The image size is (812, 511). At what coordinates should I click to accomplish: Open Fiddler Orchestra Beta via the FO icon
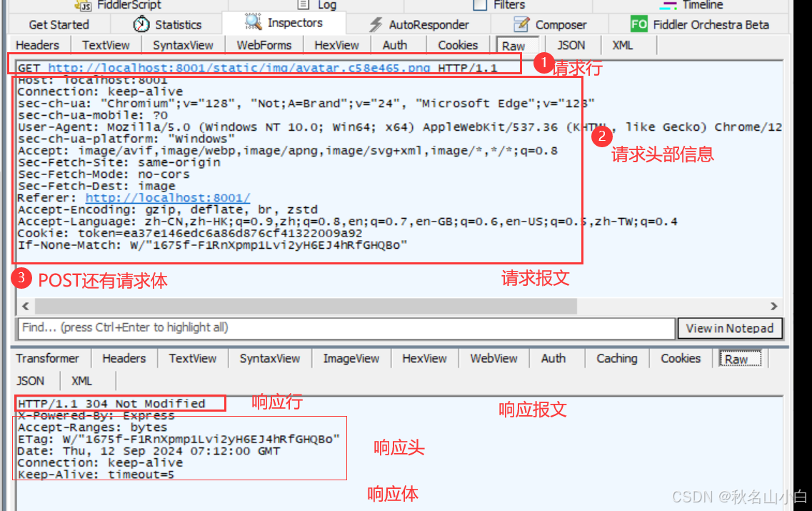pyautogui.click(x=641, y=24)
